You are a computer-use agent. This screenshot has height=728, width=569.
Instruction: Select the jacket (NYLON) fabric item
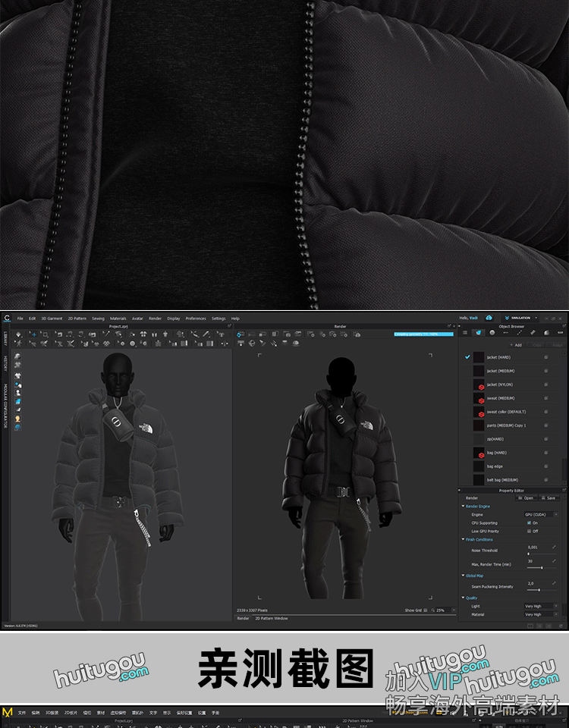[501, 384]
